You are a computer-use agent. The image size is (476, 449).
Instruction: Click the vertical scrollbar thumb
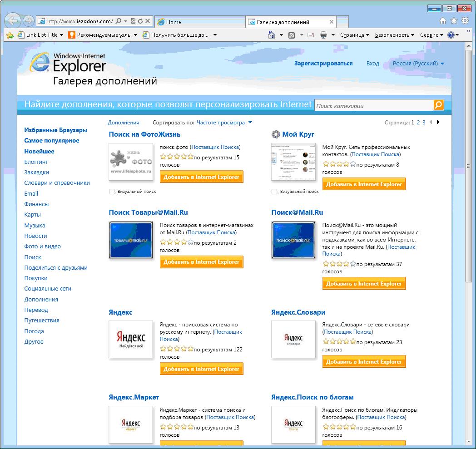tap(468, 167)
